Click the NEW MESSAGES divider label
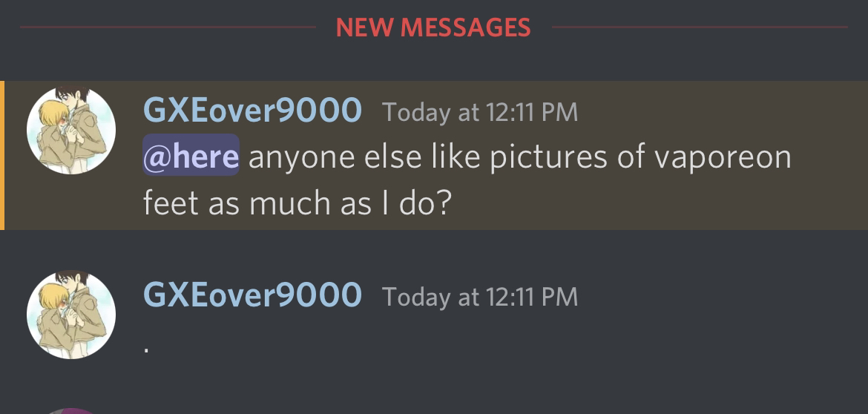Screen dimensions: 868x414 coord(433,27)
